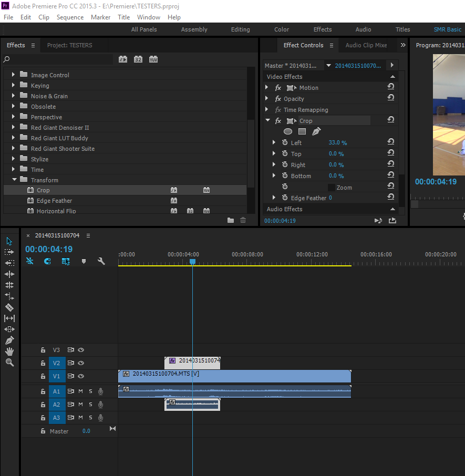Hide track V2 output with eye icon

(x=81, y=363)
